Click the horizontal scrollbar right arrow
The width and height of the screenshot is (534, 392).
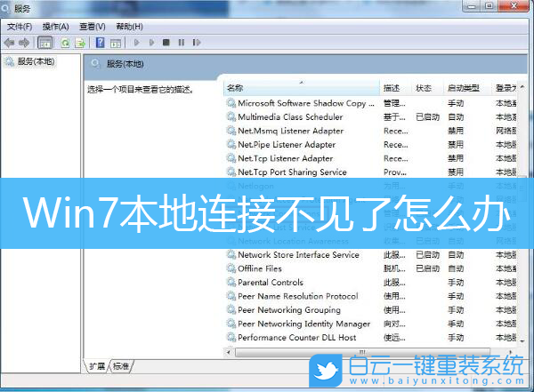pos(511,352)
